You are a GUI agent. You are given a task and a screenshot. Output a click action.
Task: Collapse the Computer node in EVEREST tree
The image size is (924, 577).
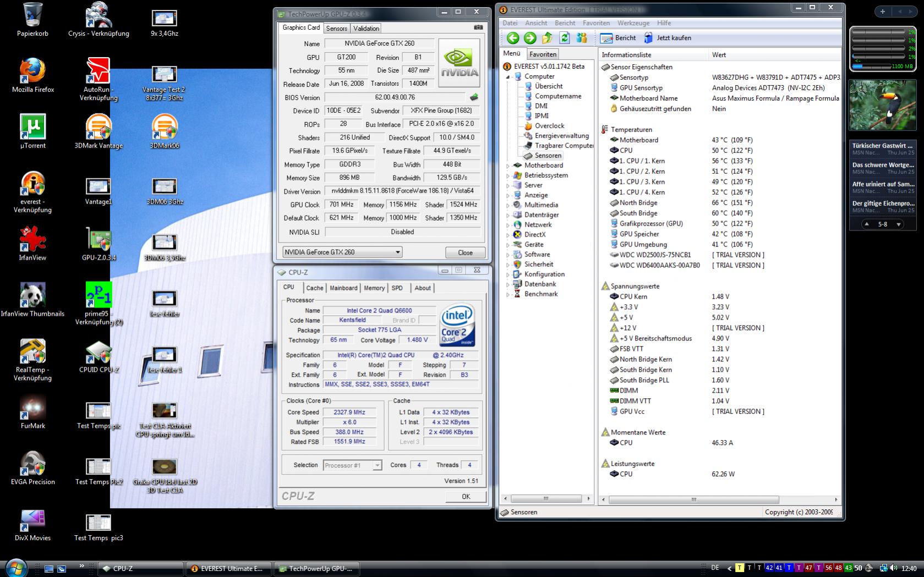click(509, 77)
